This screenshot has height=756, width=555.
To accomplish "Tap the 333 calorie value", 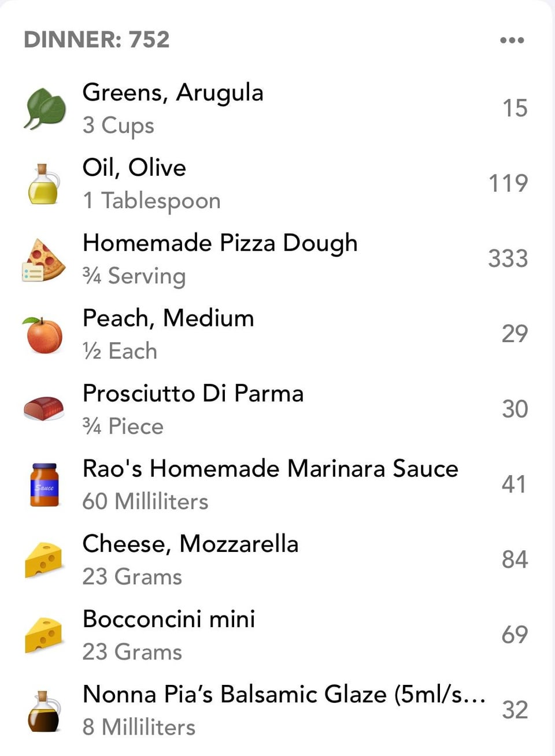I will tap(508, 258).
